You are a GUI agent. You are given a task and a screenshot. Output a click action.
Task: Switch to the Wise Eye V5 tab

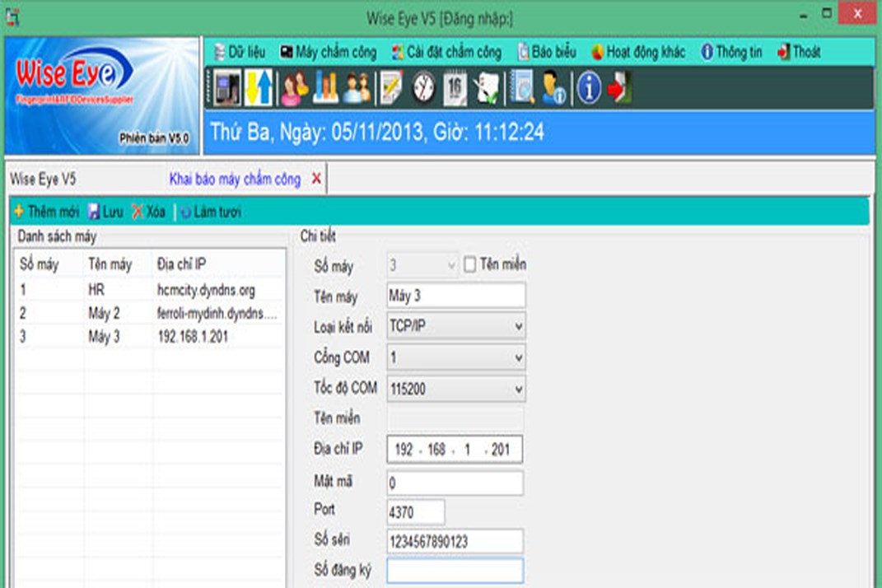(x=43, y=180)
